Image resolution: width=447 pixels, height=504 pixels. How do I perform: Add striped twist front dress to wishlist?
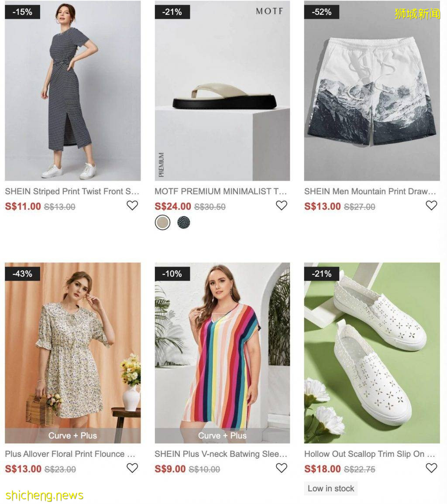click(x=132, y=206)
